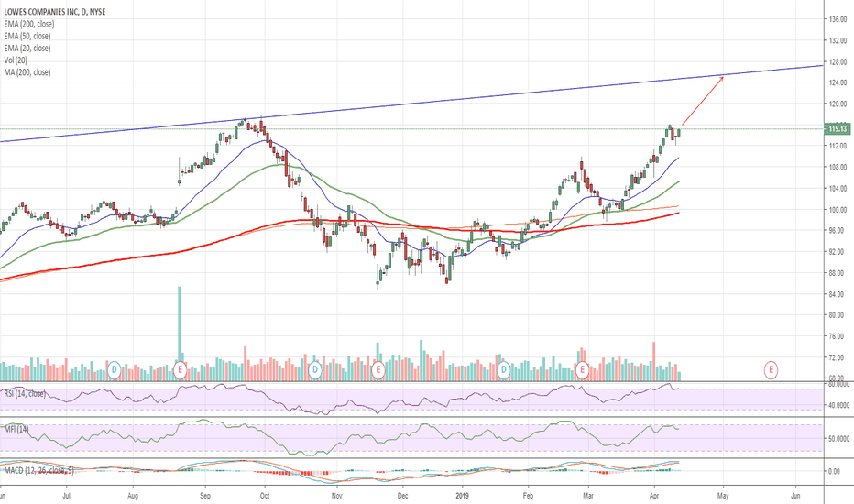Select the EMA (50, close) legend label

pyautogui.click(x=27, y=36)
